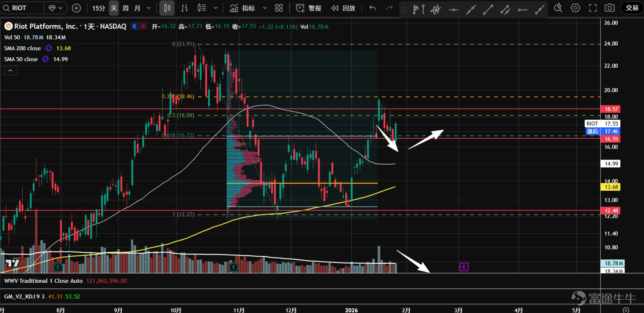Undo the last chart action
This screenshot has width=644, height=313.
tap(373, 8)
